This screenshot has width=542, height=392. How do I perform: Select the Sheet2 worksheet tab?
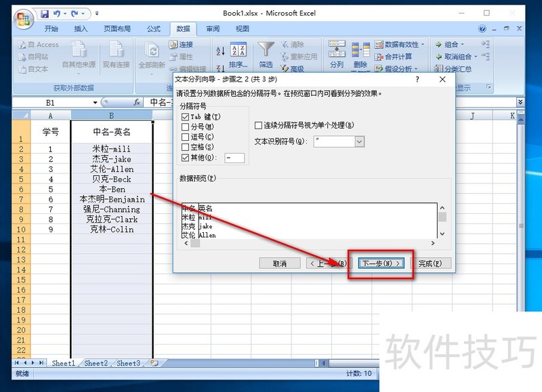pos(96,363)
